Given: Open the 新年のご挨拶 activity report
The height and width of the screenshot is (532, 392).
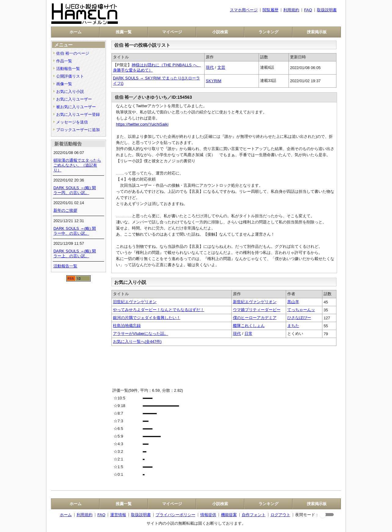Looking at the screenshot, I should [x=65, y=211].
